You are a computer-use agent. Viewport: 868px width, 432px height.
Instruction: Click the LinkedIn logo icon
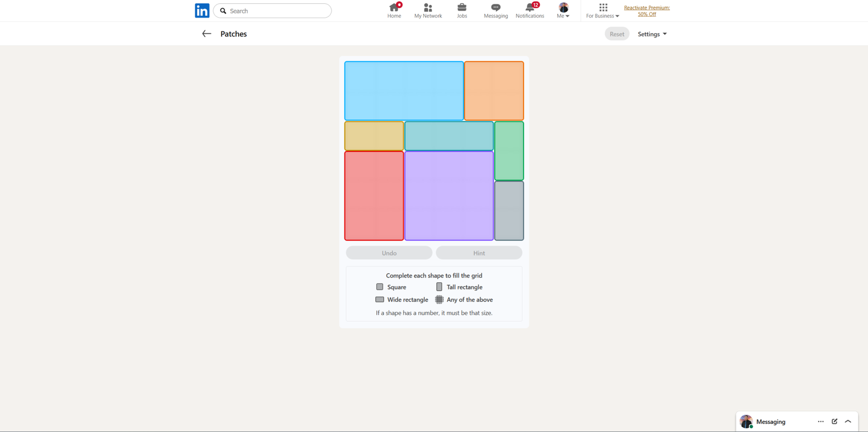click(x=202, y=11)
